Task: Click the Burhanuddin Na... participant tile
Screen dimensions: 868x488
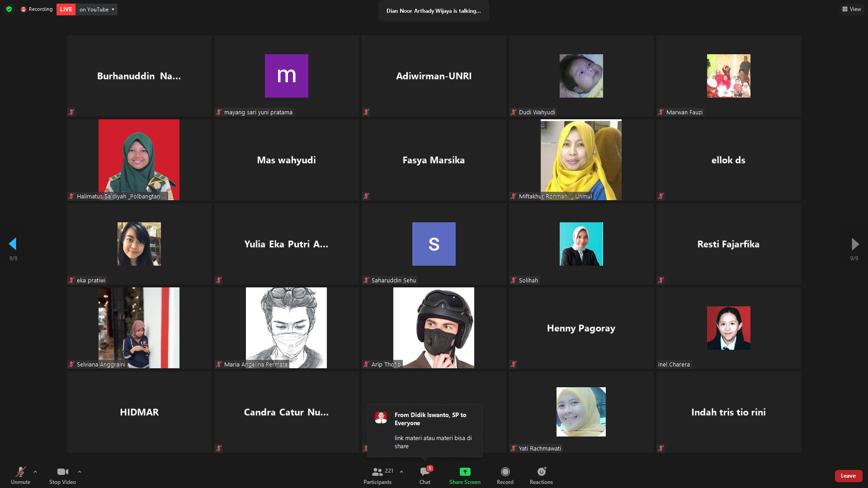Action: pyautogui.click(x=139, y=76)
